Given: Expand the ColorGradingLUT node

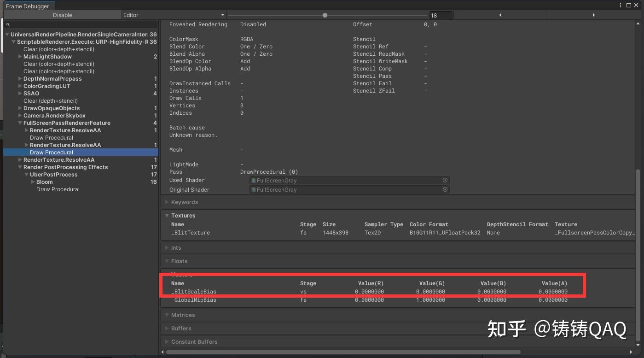Looking at the screenshot, I should coord(20,86).
